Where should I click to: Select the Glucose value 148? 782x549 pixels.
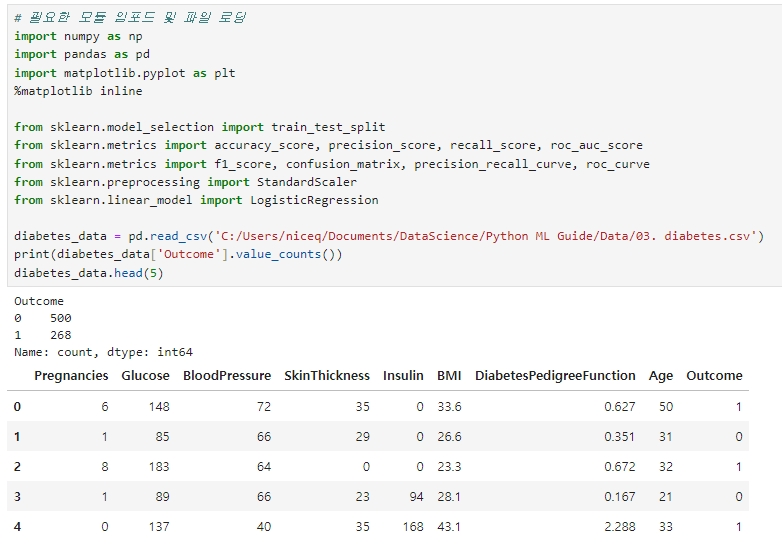point(159,407)
